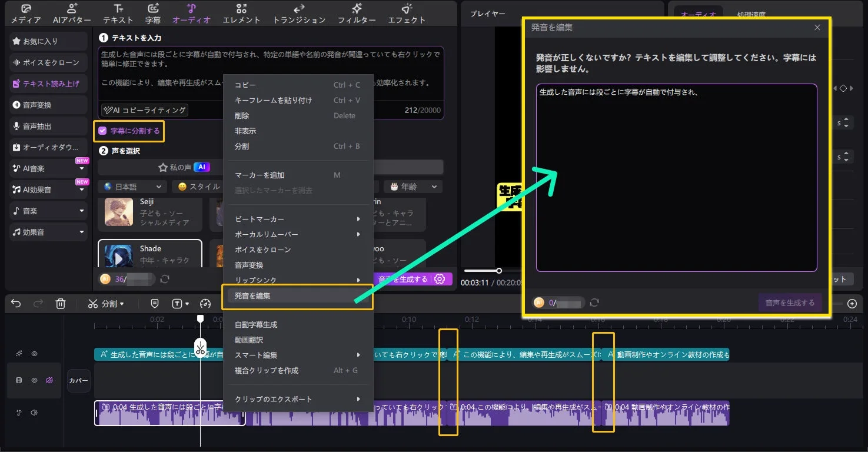The height and width of the screenshot is (452, 868).
Task: Click the marker flag icon in the toolbar
Action: 154,304
